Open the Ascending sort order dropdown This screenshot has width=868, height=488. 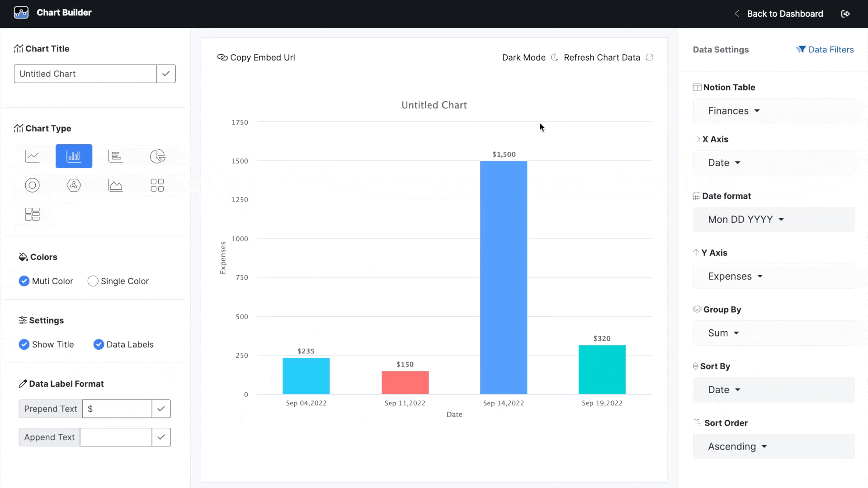[737, 446]
